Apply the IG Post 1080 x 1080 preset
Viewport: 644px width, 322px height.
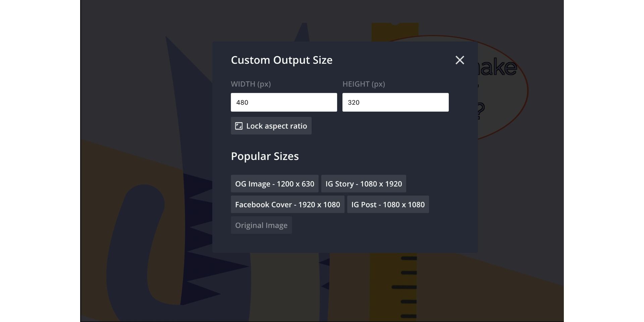coord(388,205)
